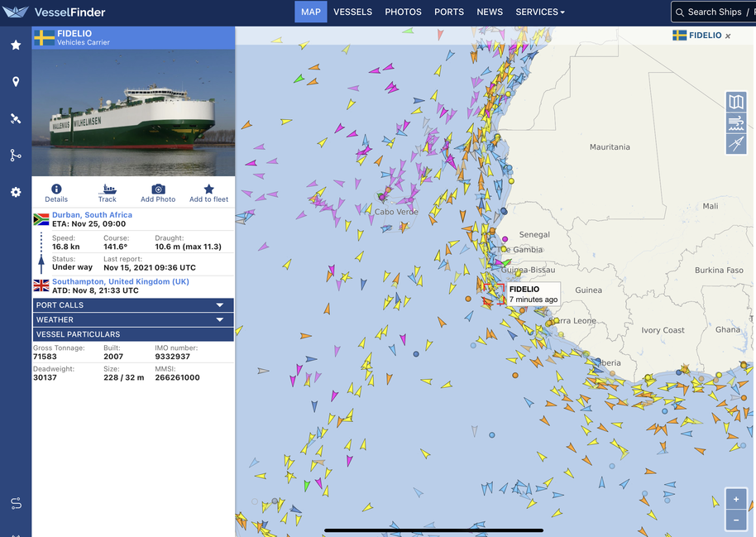
Task: Expand the WEATHER section
Action: tap(133, 319)
